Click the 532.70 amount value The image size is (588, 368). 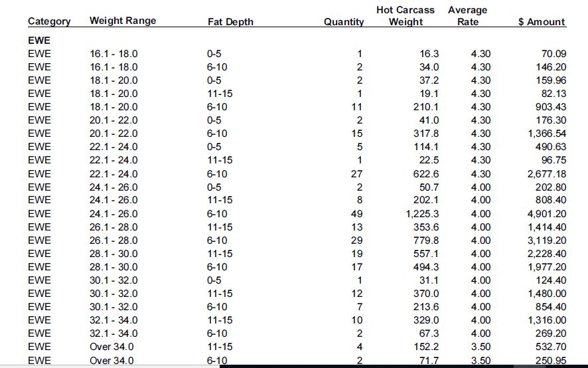pyautogui.click(x=550, y=347)
